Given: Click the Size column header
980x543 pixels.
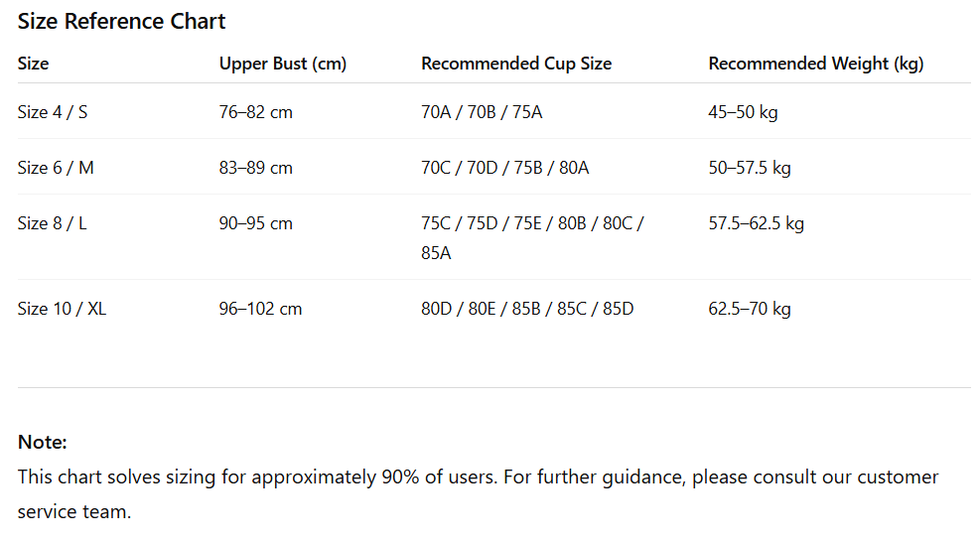Looking at the screenshot, I should click(x=33, y=64).
